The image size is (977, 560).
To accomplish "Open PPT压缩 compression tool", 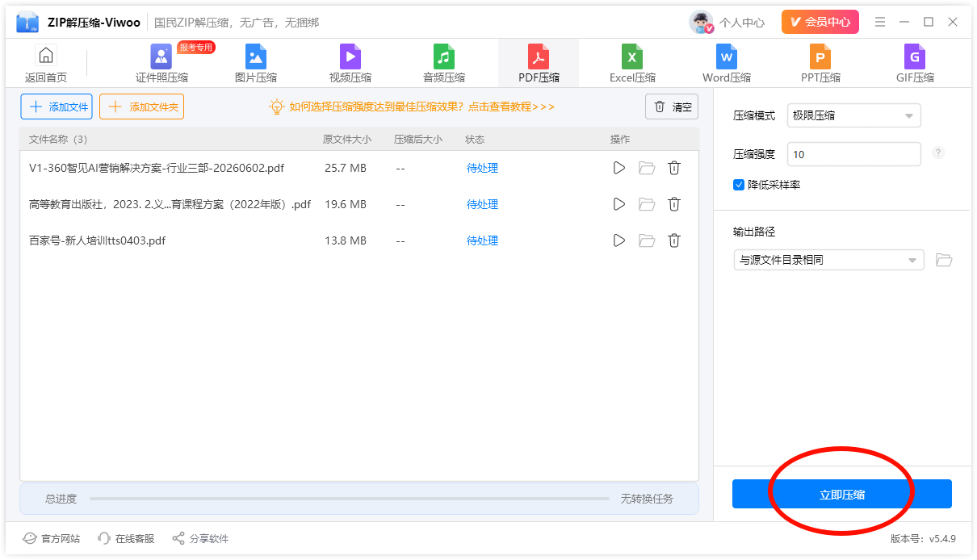I will [x=820, y=64].
